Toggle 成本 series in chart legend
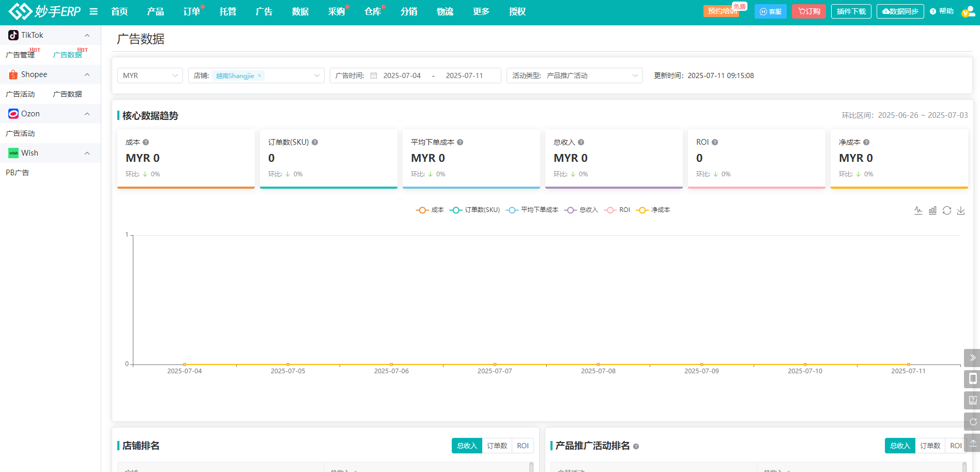The height and width of the screenshot is (472, 980). (430, 210)
